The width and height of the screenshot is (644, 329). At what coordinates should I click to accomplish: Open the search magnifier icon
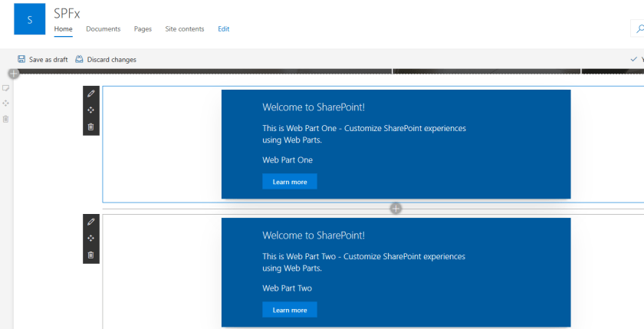(639, 29)
